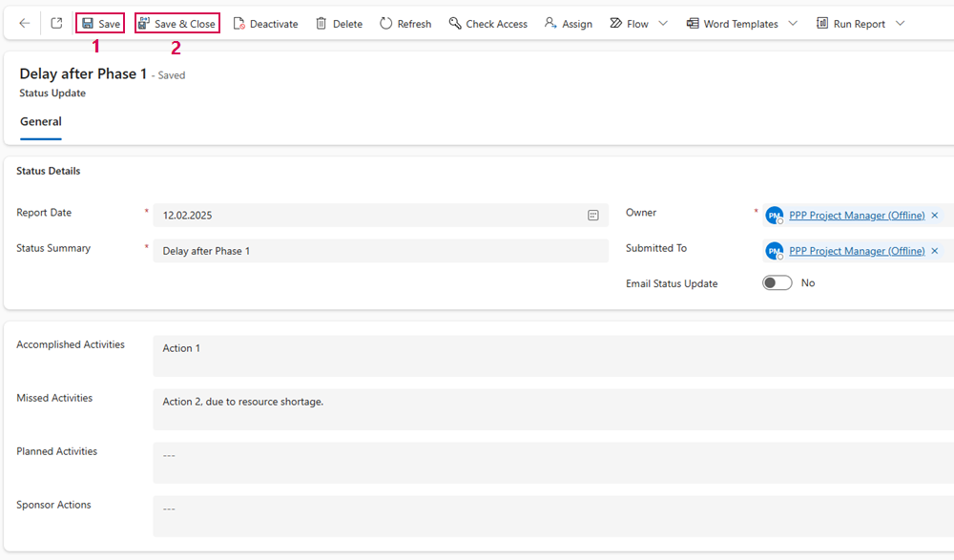The width and height of the screenshot is (954, 560).
Task: Click the back arrow icon
Action: [24, 24]
